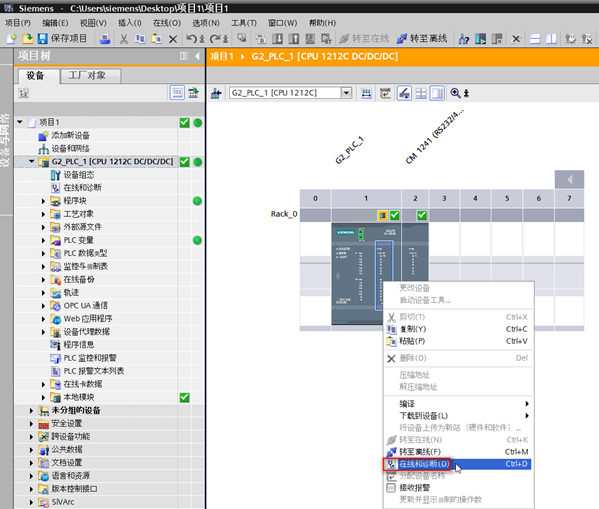Click the Print icon in toolbar

click(x=105, y=39)
